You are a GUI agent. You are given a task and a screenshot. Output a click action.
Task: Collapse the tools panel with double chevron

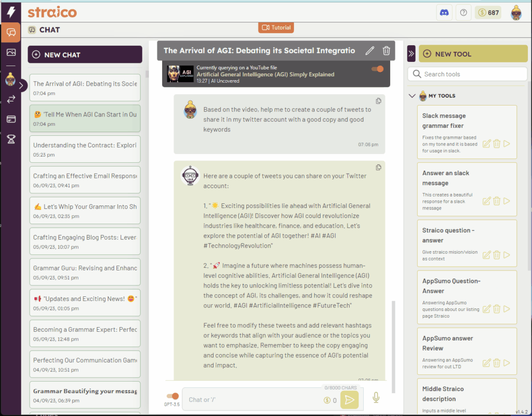pyautogui.click(x=411, y=54)
